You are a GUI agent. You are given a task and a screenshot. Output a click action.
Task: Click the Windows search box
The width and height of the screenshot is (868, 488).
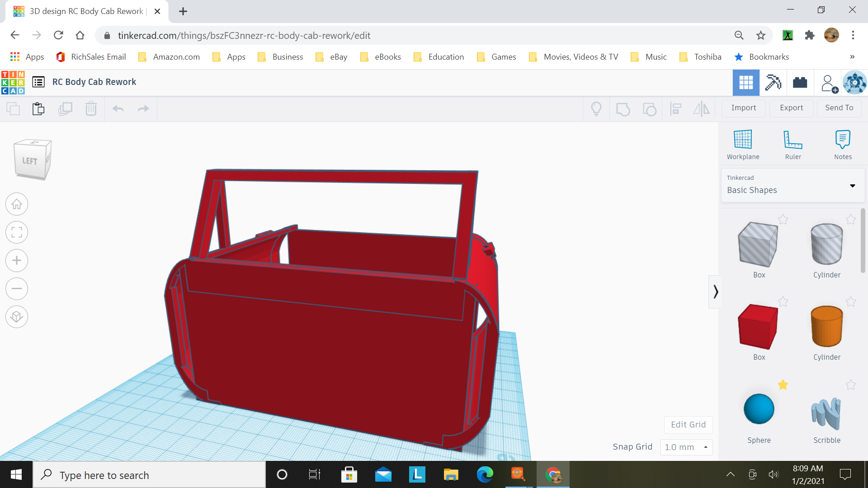[x=149, y=475]
